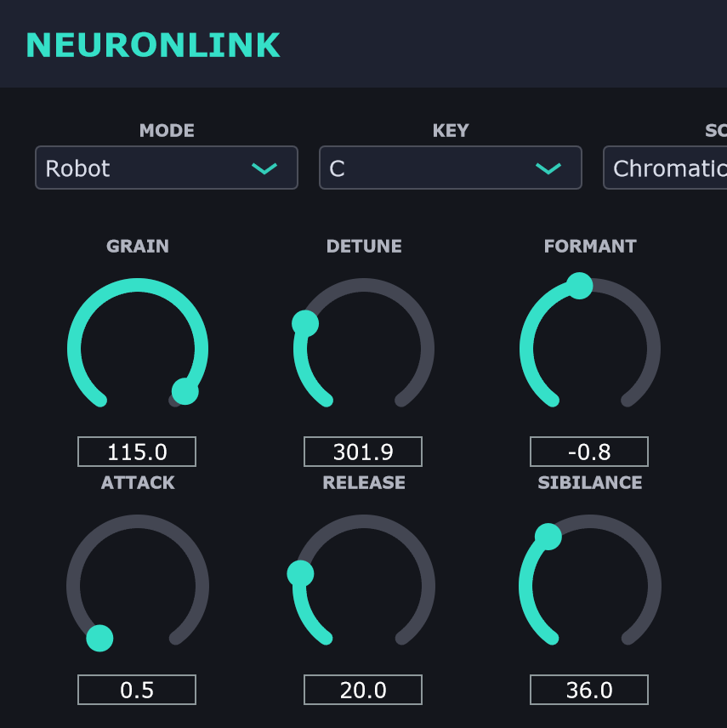This screenshot has width=727, height=728.
Task: Select the RELEASE value field 20.0
Action: 363,690
